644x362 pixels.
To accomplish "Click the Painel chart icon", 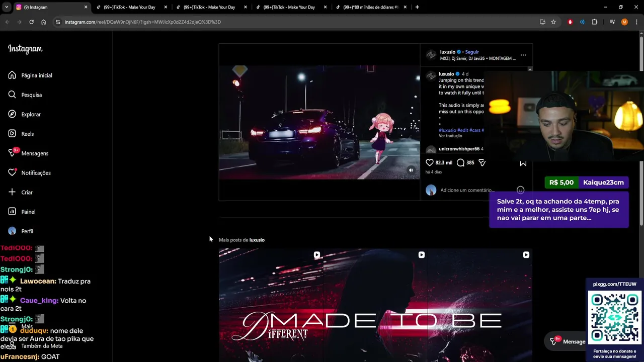I will (x=12, y=212).
